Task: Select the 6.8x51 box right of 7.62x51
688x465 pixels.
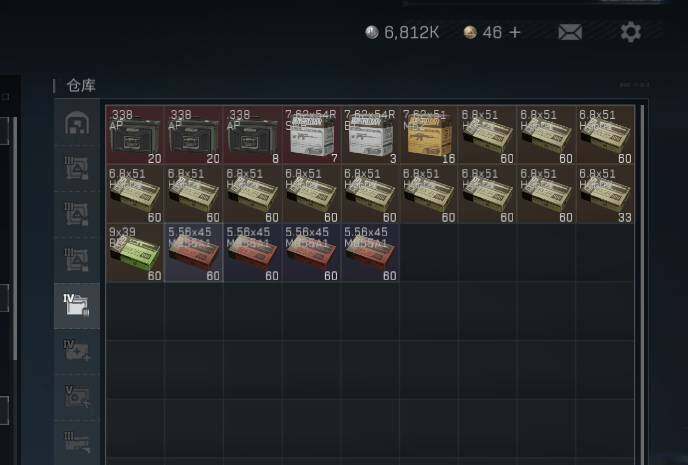Action: click(x=487, y=135)
